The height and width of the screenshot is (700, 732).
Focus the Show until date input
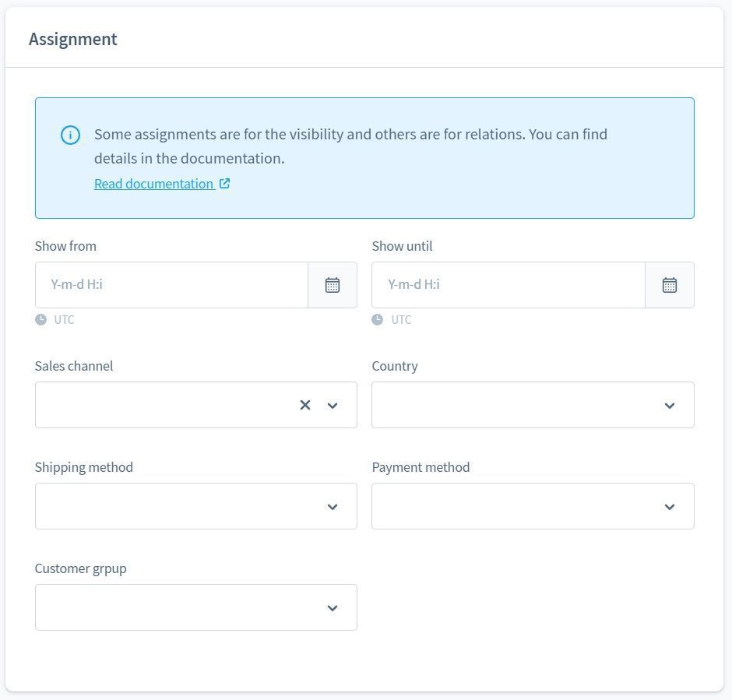point(509,285)
